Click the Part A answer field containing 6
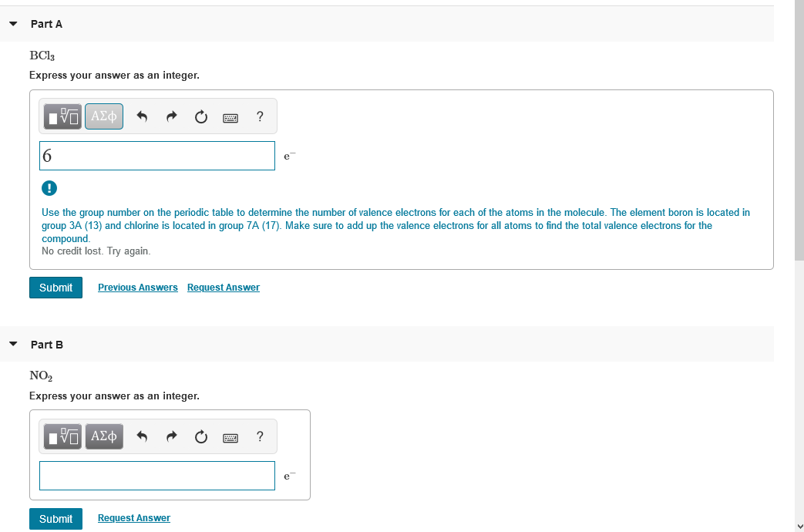Screen dimensions: 804x532 tap(157, 156)
